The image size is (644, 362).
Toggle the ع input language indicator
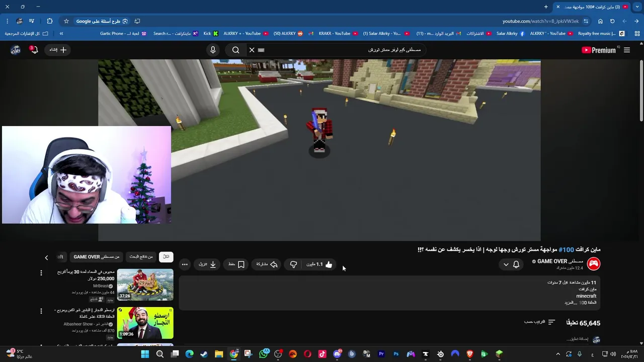point(592,354)
